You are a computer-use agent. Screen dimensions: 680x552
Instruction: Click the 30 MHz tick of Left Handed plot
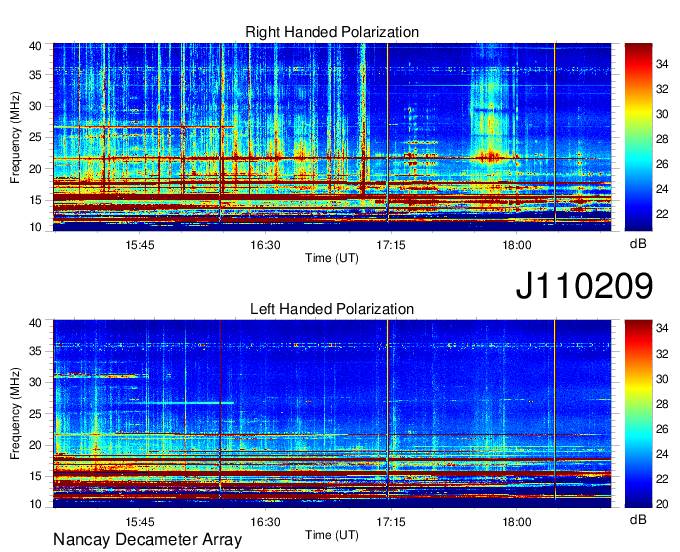[x=36, y=382]
